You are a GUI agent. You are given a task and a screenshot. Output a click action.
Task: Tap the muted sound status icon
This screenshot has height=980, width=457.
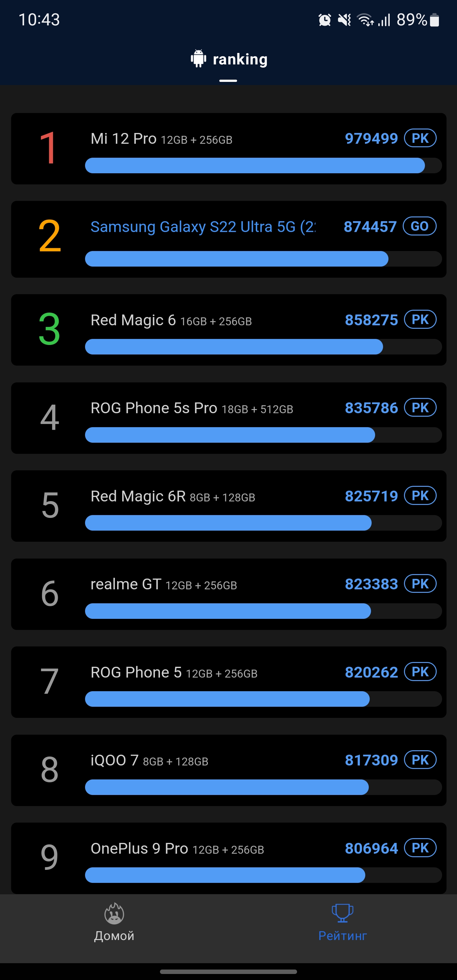[x=344, y=20]
